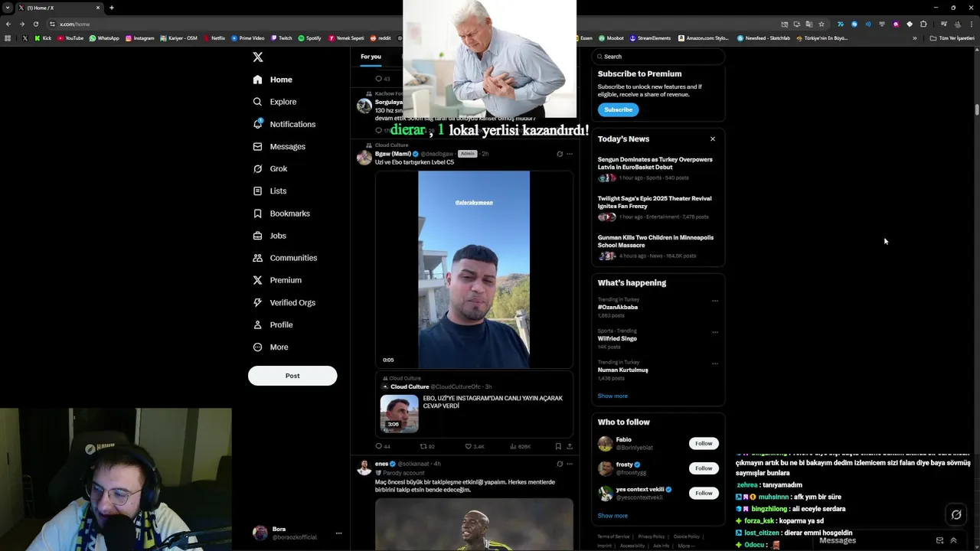Click the Jobs briefcase icon
The width and height of the screenshot is (980, 551).
(257, 236)
